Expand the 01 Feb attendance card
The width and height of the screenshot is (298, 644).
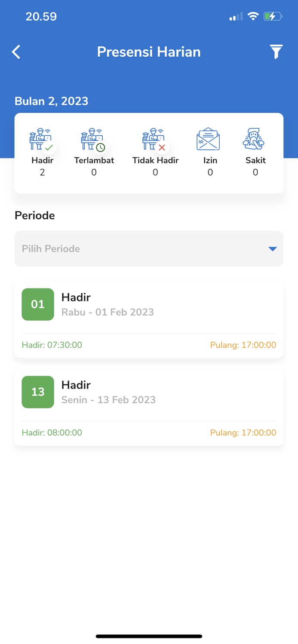(149, 304)
